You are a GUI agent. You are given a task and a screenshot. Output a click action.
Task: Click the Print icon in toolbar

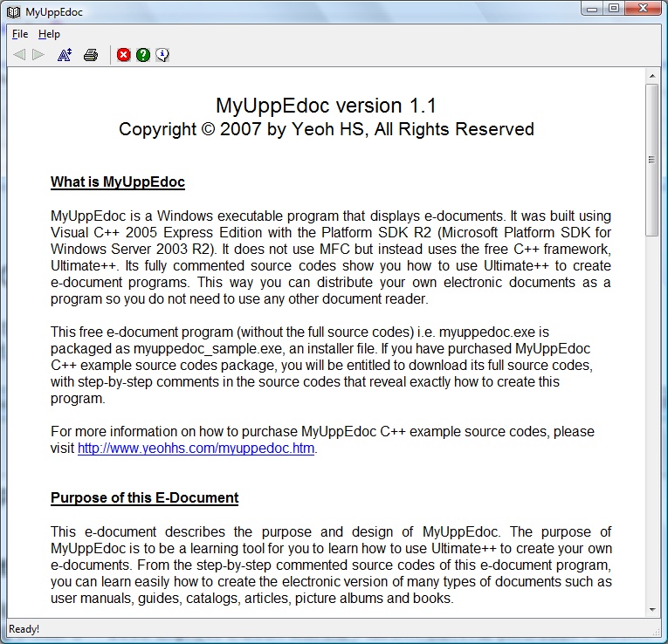[x=91, y=54]
